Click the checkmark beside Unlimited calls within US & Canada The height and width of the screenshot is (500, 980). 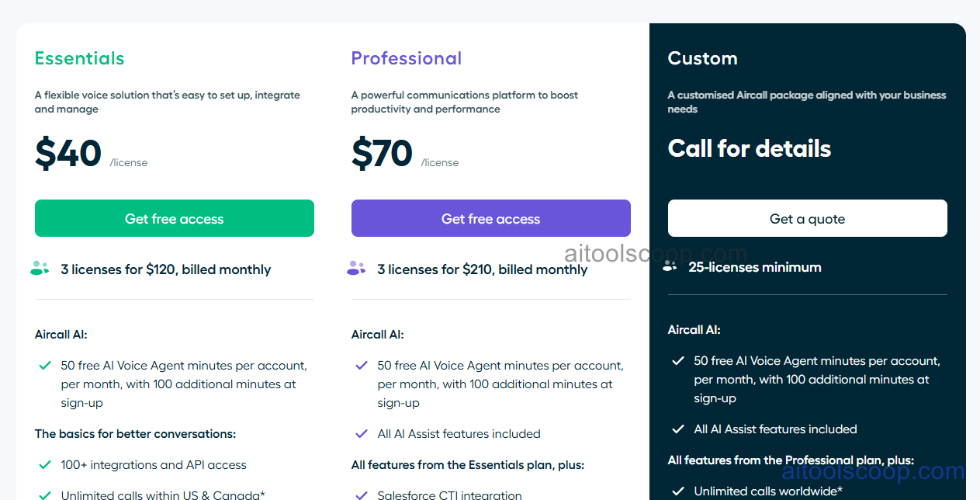[x=44, y=495]
